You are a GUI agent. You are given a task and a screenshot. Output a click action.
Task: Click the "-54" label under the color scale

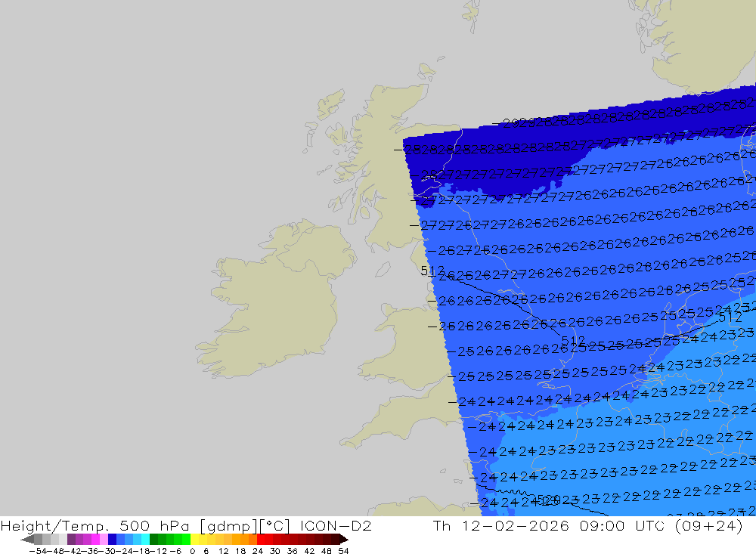pyautogui.click(x=39, y=551)
